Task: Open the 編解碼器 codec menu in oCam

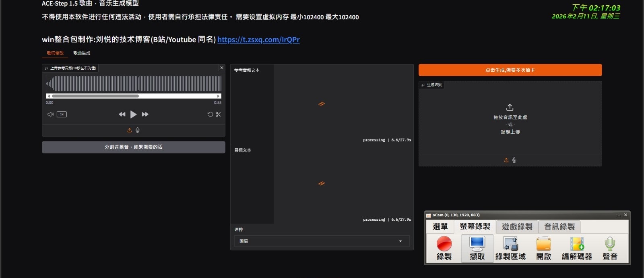Action: [x=577, y=248]
